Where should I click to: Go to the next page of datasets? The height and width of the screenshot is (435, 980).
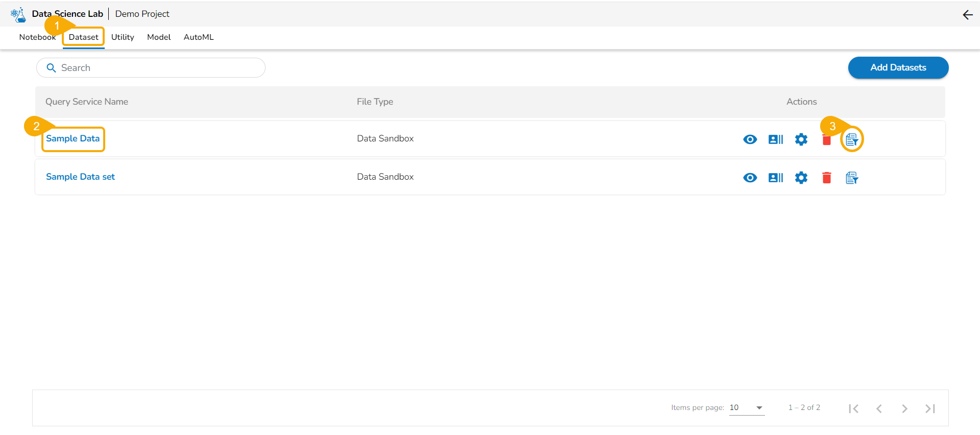pyautogui.click(x=904, y=408)
